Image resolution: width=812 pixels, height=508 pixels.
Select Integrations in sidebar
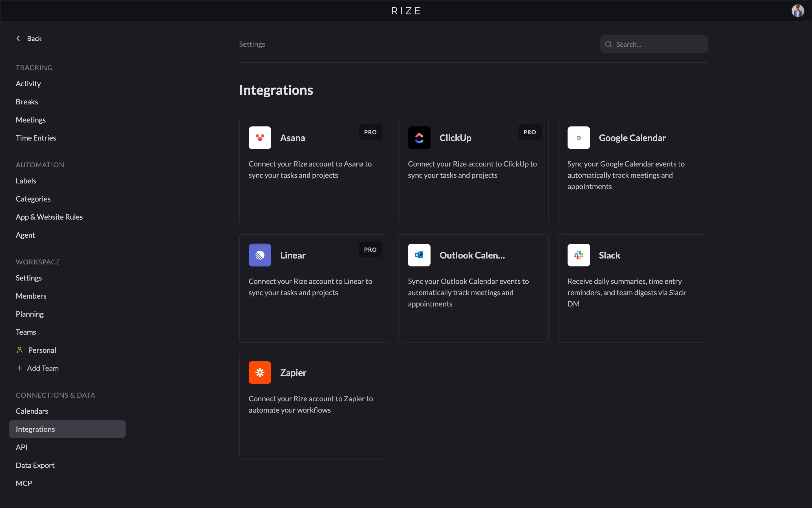click(67, 429)
